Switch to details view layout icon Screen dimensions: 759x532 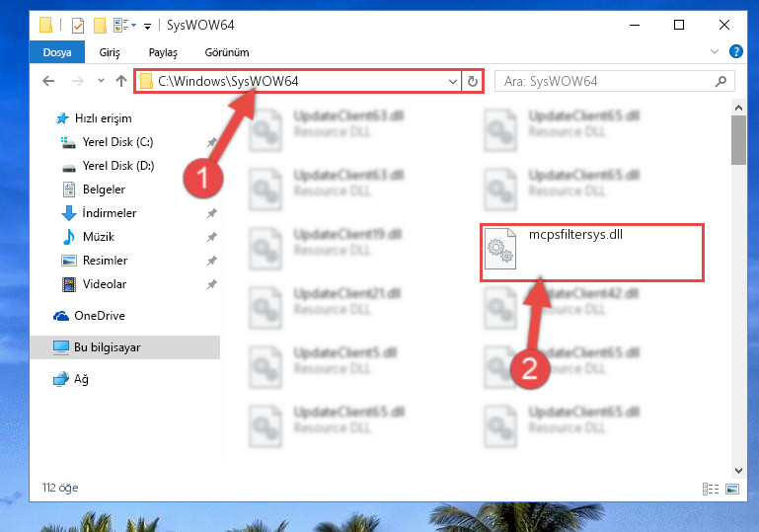pos(711,489)
